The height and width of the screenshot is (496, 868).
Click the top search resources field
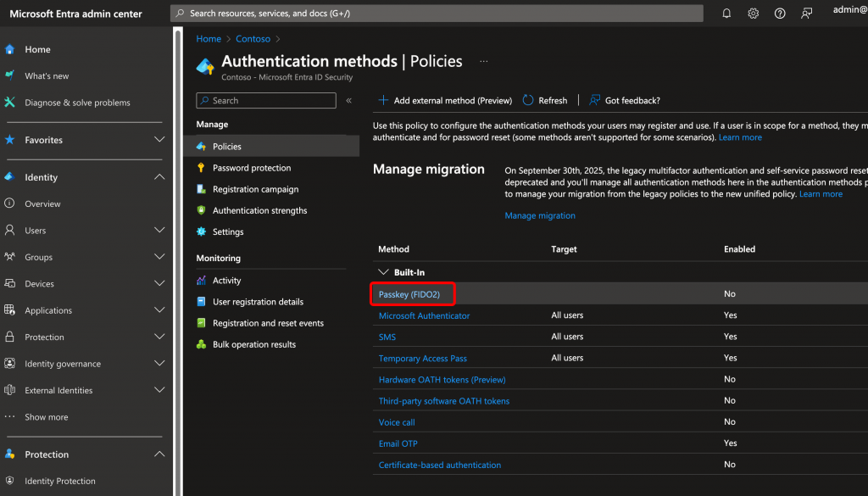(437, 14)
